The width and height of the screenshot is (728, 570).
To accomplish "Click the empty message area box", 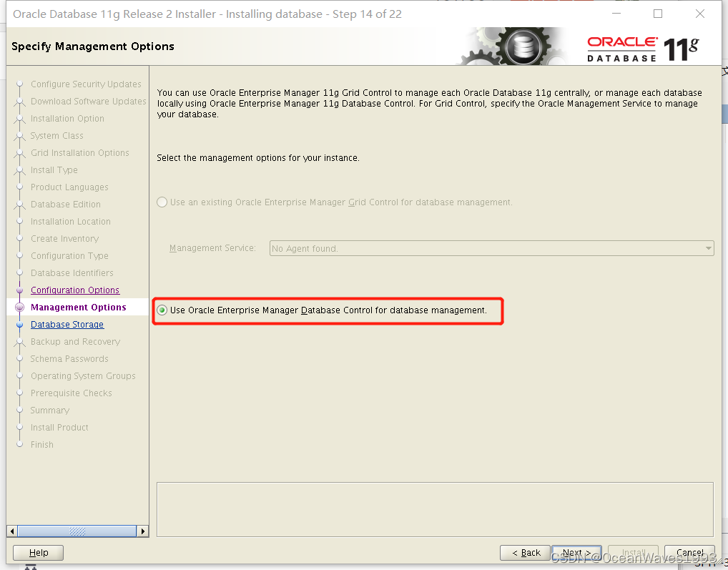I will tap(435, 509).
